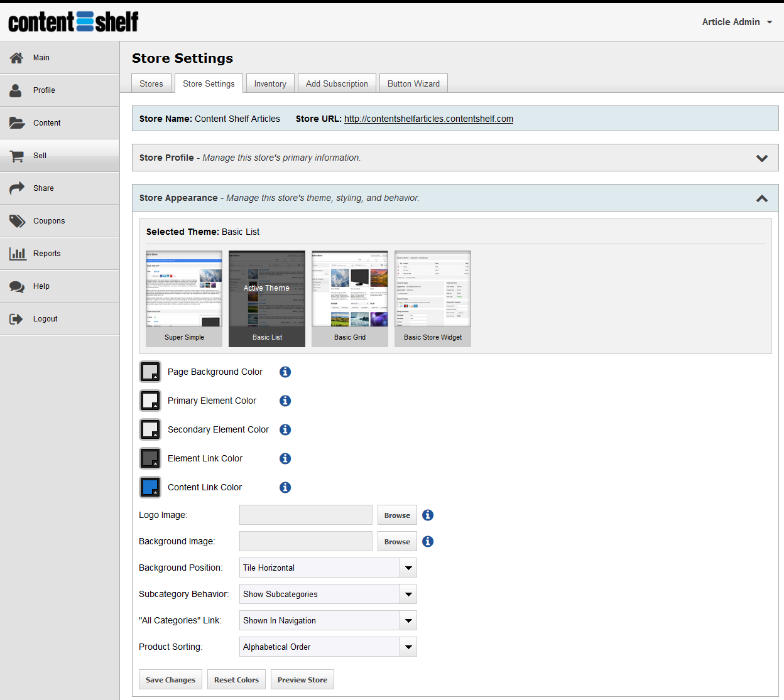This screenshot has height=700, width=784.
Task: Open the "All Categories" Link dropdown
Action: 328,620
